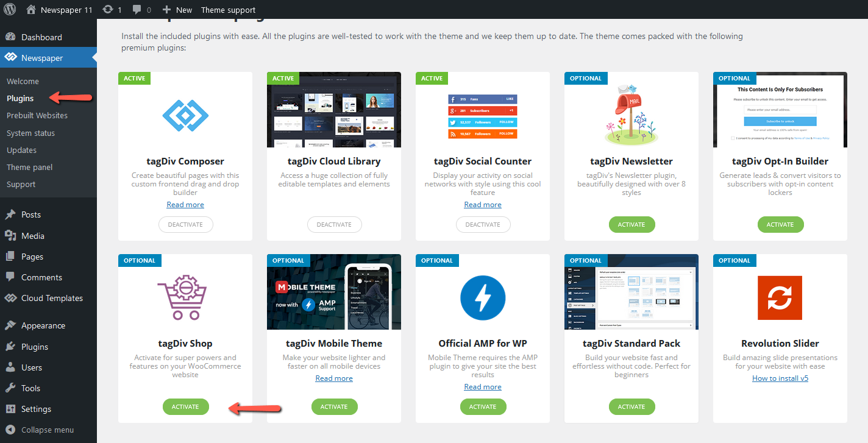Viewport: 868px width, 443px height.
Task: Open the New menu in admin bar
Action: tap(177, 10)
